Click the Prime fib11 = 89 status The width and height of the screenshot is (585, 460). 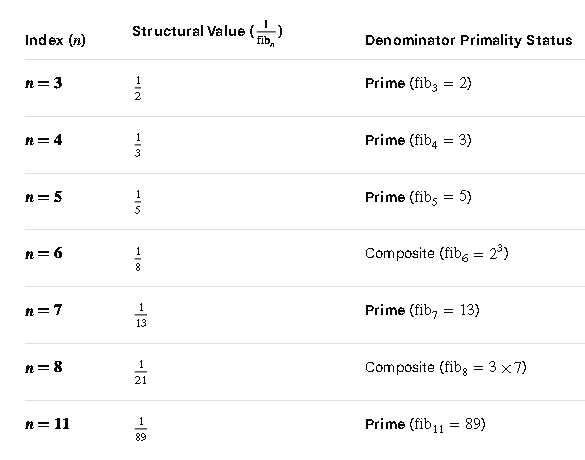(425, 425)
